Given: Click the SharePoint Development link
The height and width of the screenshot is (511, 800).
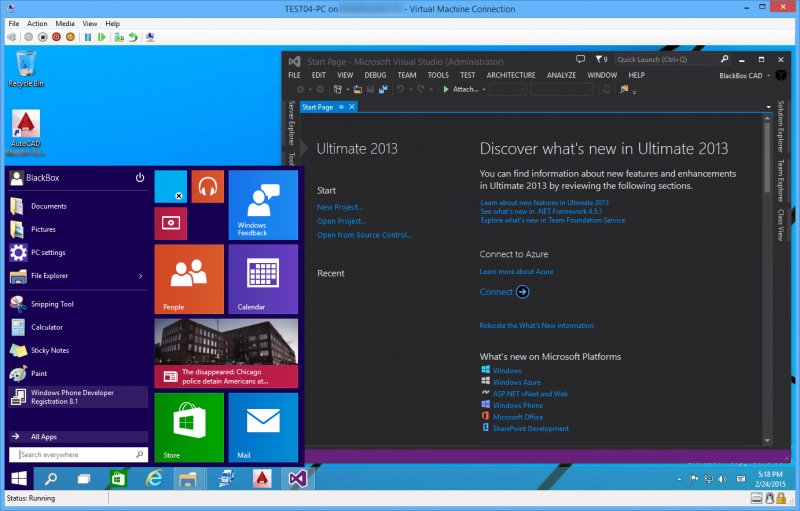Looking at the screenshot, I should tap(531, 429).
